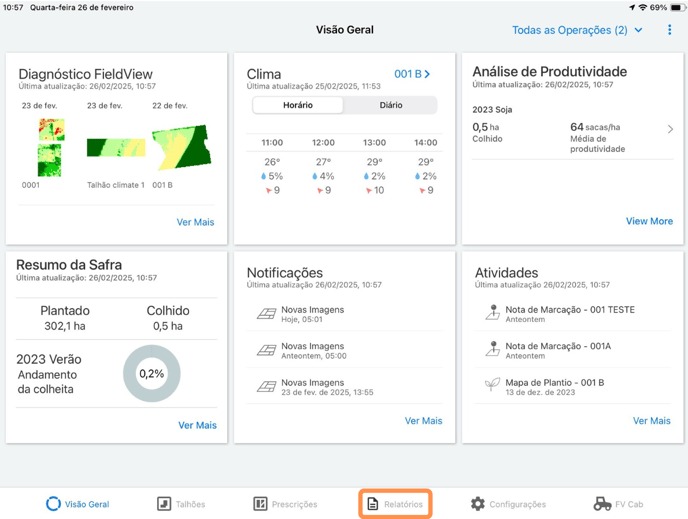Tap the harvest progress ring 0,2%
This screenshot has height=519, width=688.
click(x=151, y=373)
